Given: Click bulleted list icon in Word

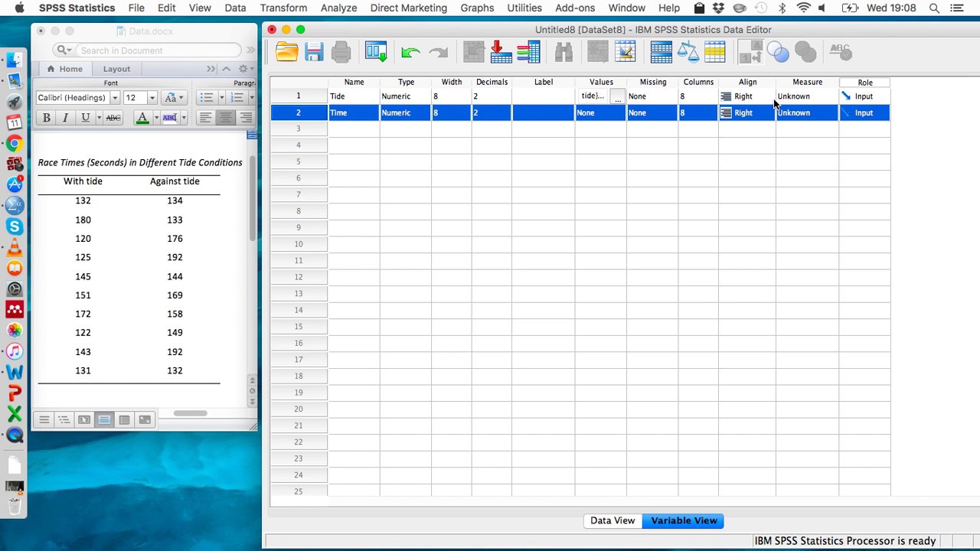Looking at the screenshot, I should point(206,97).
